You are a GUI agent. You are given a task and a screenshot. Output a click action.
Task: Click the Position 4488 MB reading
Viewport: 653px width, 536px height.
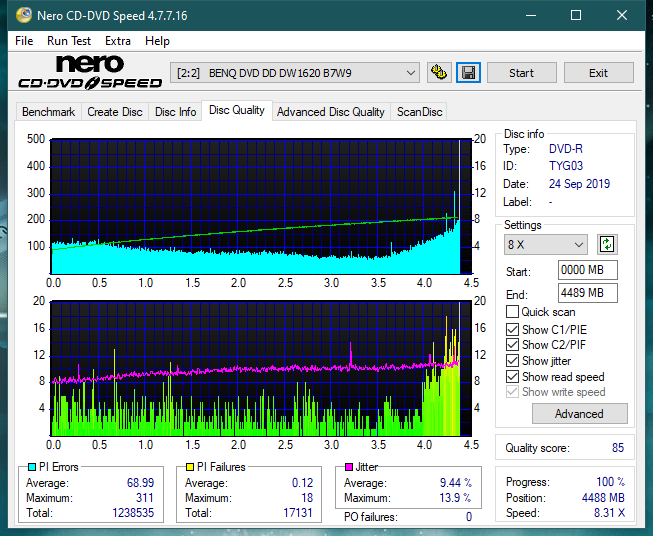point(603,498)
